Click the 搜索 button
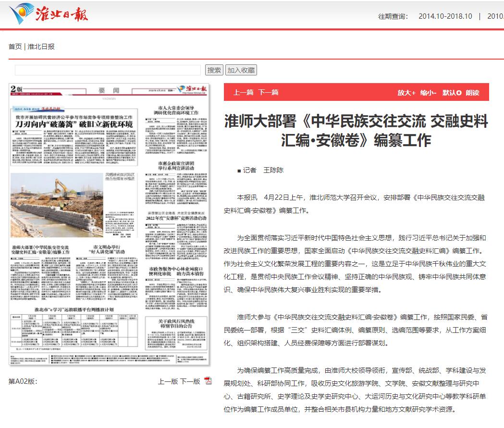The height and width of the screenshot is (428, 504). click(x=214, y=70)
